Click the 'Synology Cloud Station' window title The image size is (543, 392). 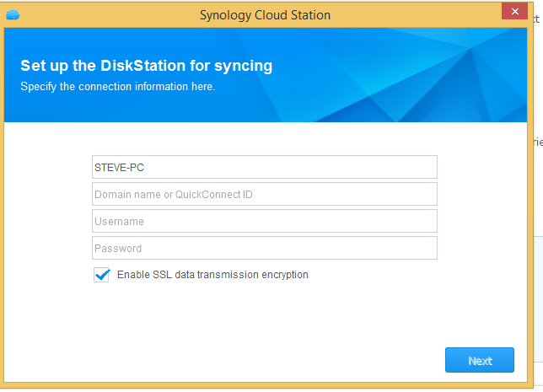pos(265,15)
